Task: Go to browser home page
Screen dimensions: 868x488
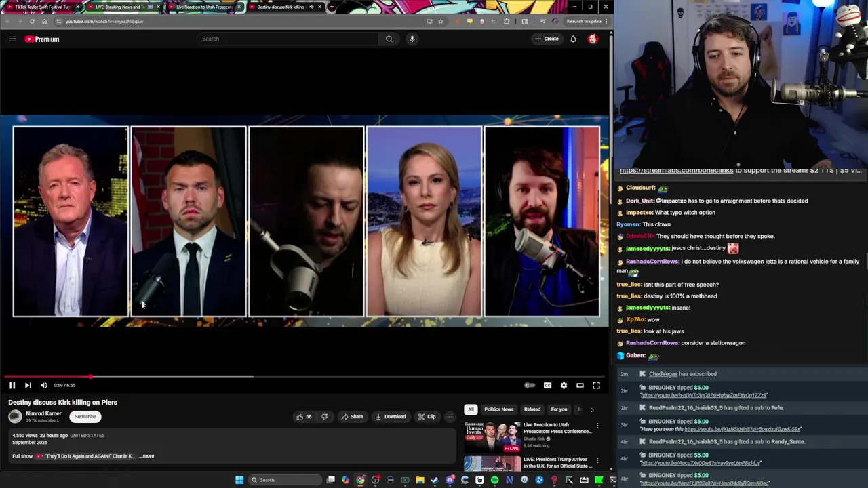Action: [44, 21]
